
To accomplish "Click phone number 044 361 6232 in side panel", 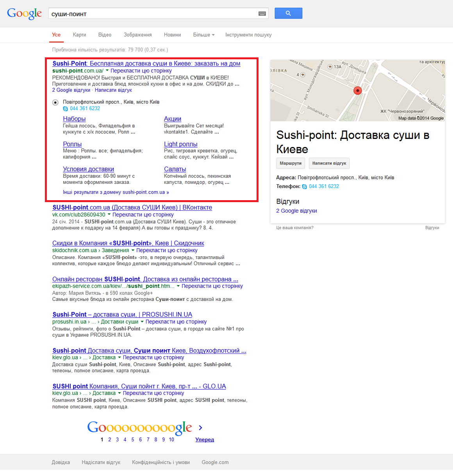I will [324, 186].
